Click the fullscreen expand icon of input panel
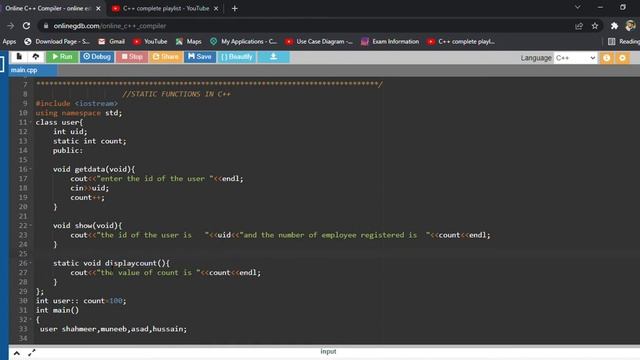This screenshot has height=360, width=640. pyautogui.click(x=31, y=353)
